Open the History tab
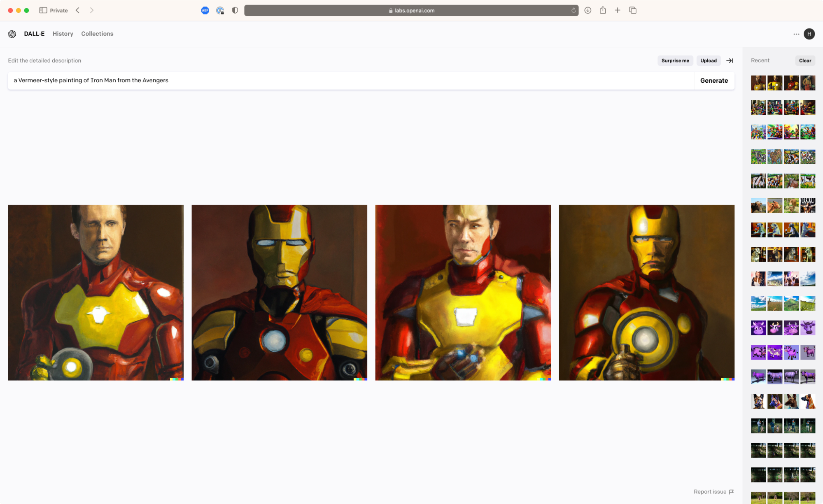This screenshot has height=504, width=823. click(63, 34)
